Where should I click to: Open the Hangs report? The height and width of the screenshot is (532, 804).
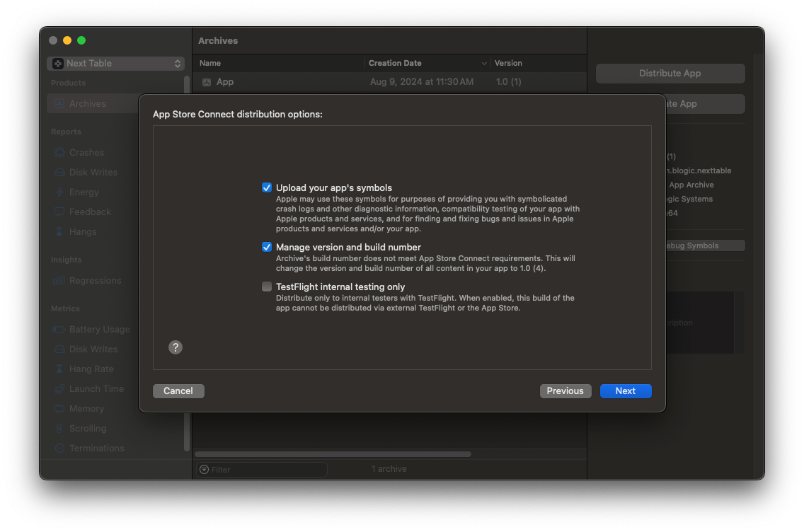[x=81, y=231]
